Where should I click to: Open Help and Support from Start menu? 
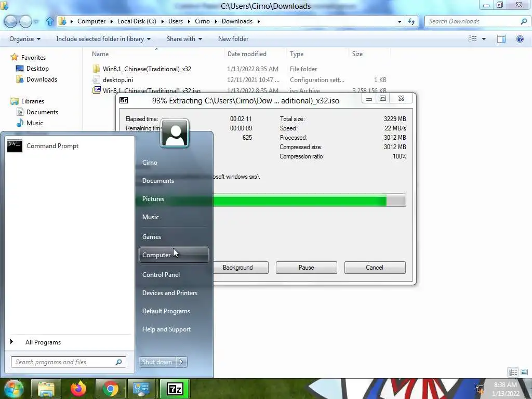(x=174, y=329)
